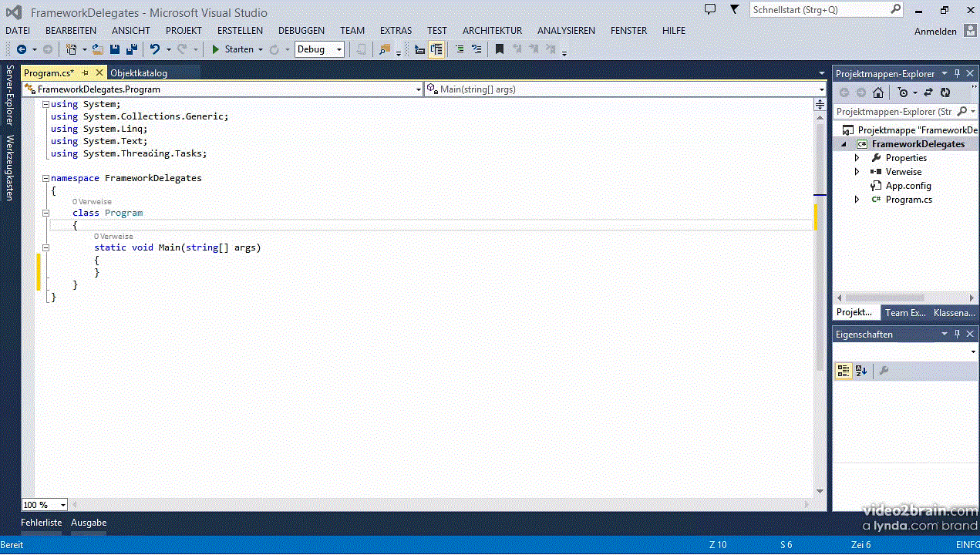Click the Home icon in Projektmappen-Explorer
Viewport: 980px width, 555px height.
click(x=878, y=92)
